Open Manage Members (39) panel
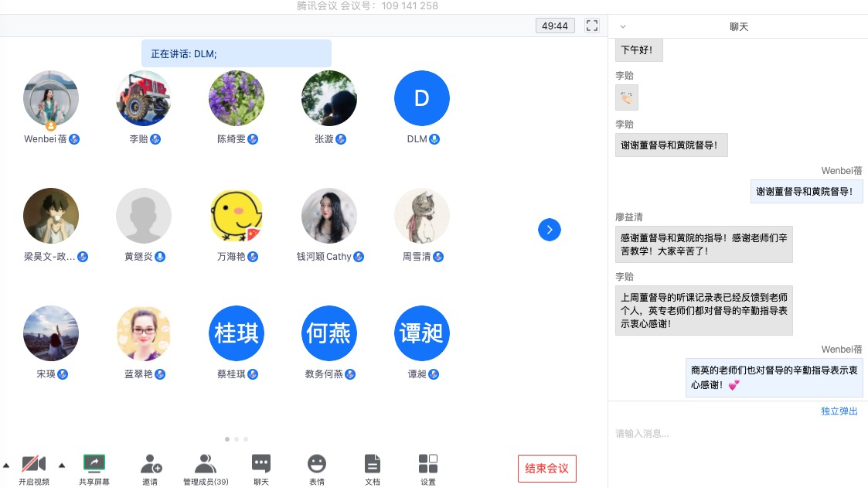 pos(205,464)
